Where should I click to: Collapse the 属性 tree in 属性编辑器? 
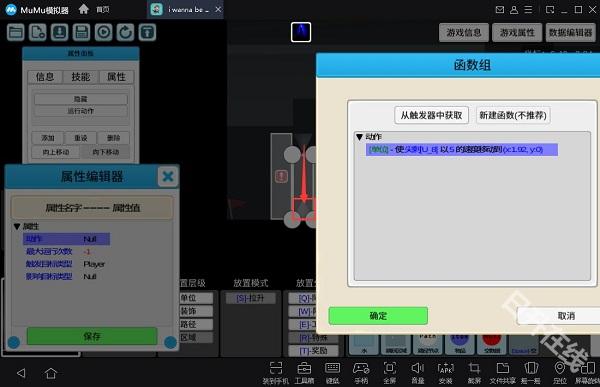pyautogui.click(x=17, y=227)
